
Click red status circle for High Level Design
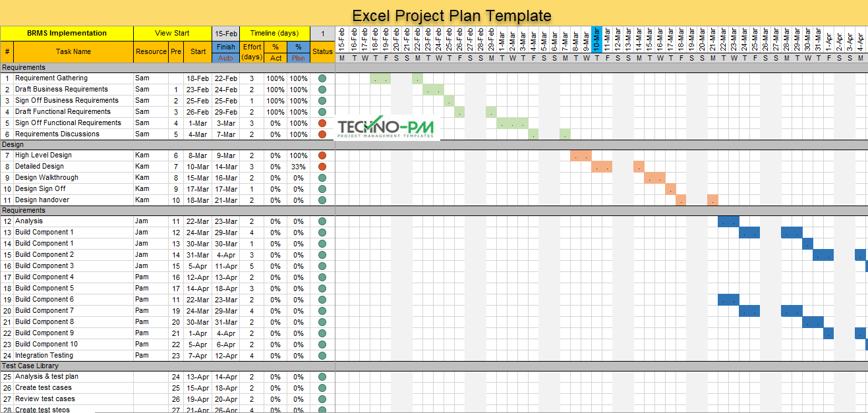322,155
